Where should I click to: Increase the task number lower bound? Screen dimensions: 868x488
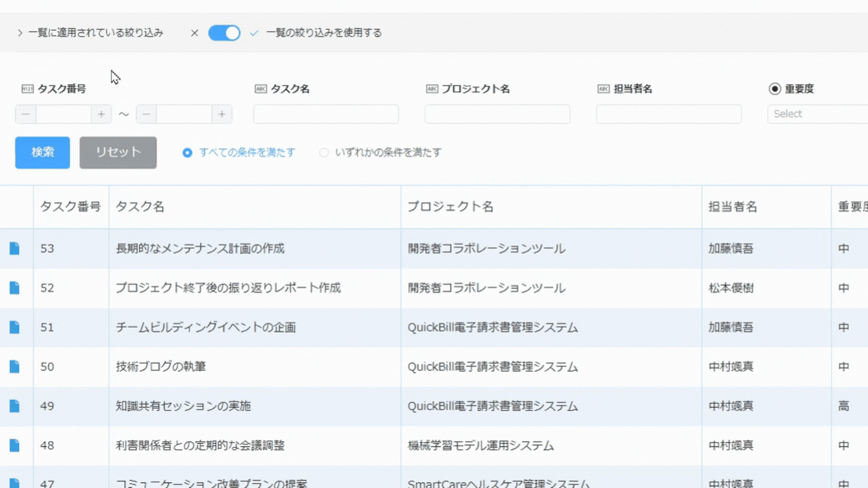101,114
